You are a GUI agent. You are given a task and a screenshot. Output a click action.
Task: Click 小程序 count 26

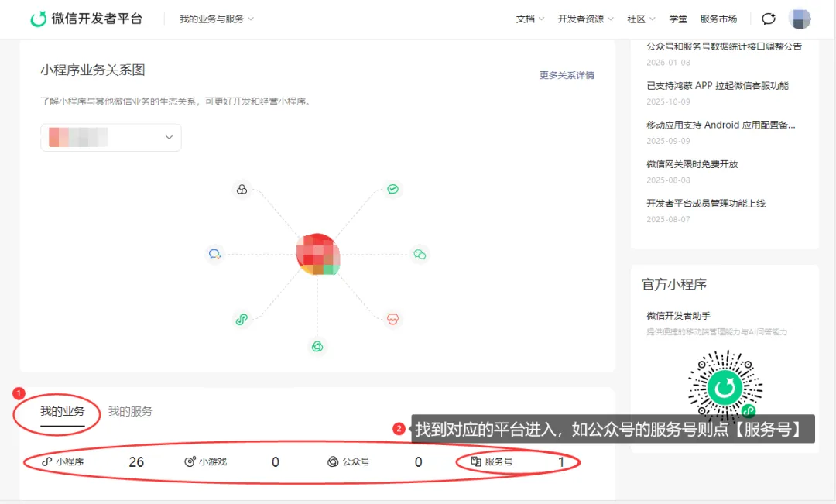[136, 462]
